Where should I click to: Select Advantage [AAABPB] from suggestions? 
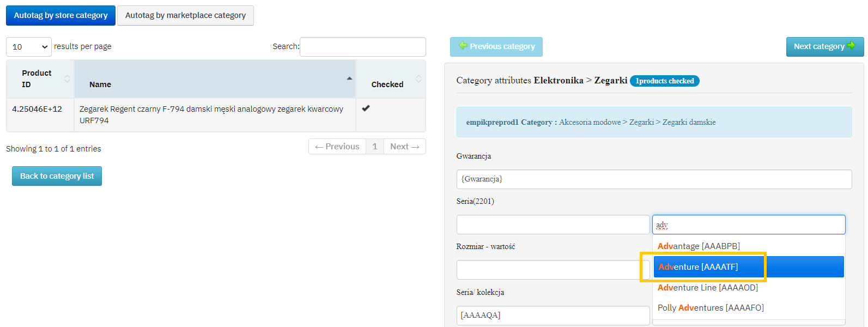pyautogui.click(x=699, y=246)
